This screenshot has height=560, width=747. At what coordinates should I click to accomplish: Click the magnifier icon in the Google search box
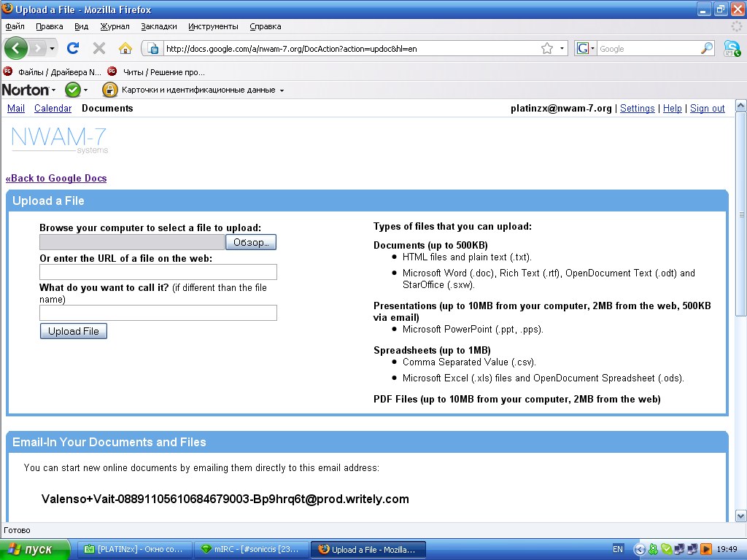coord(707,48)
